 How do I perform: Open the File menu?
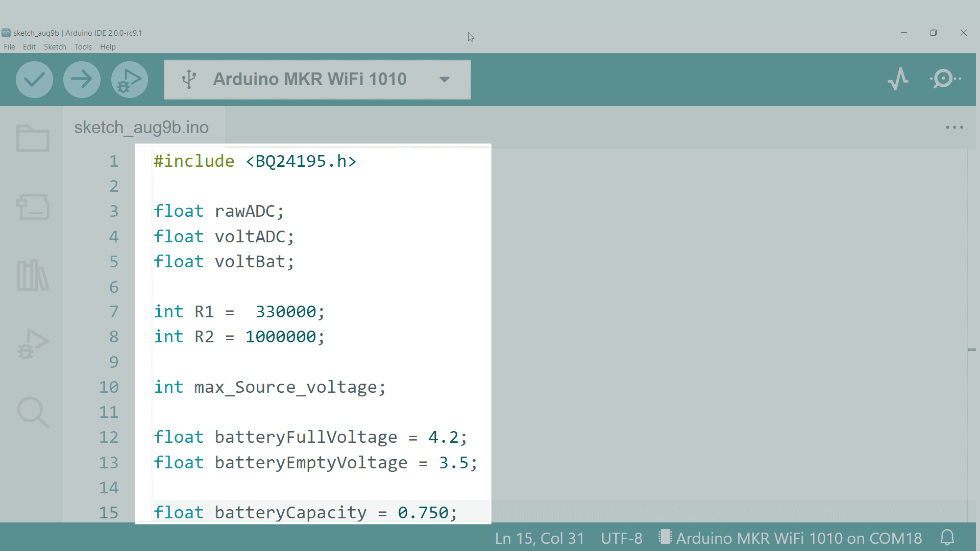[9, 47]
